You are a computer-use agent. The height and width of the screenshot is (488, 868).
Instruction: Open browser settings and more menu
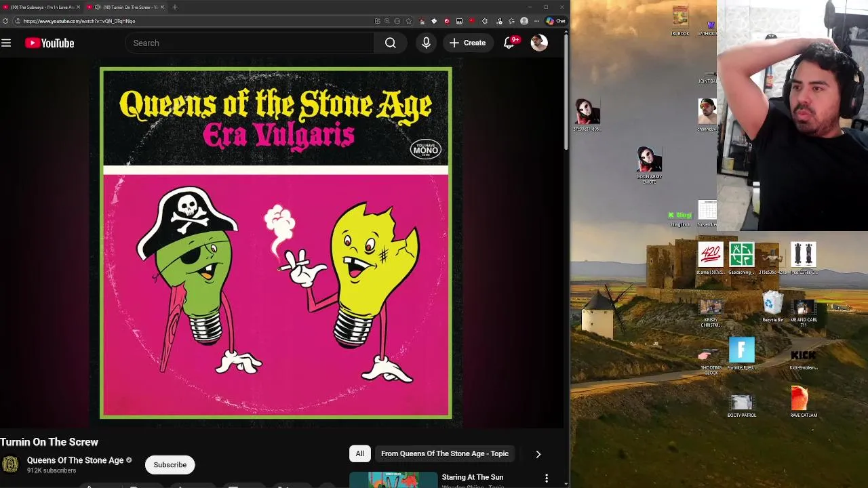click(536, 21)
